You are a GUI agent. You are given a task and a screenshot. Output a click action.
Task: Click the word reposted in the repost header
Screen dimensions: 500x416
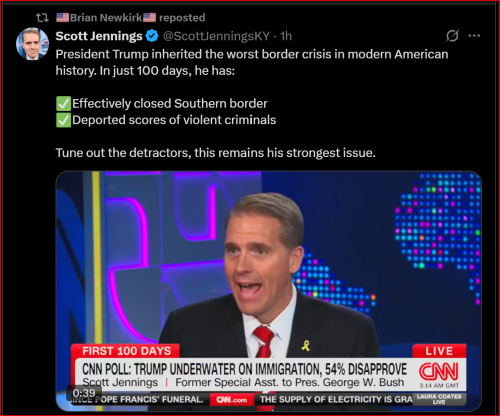coord(182,18)
